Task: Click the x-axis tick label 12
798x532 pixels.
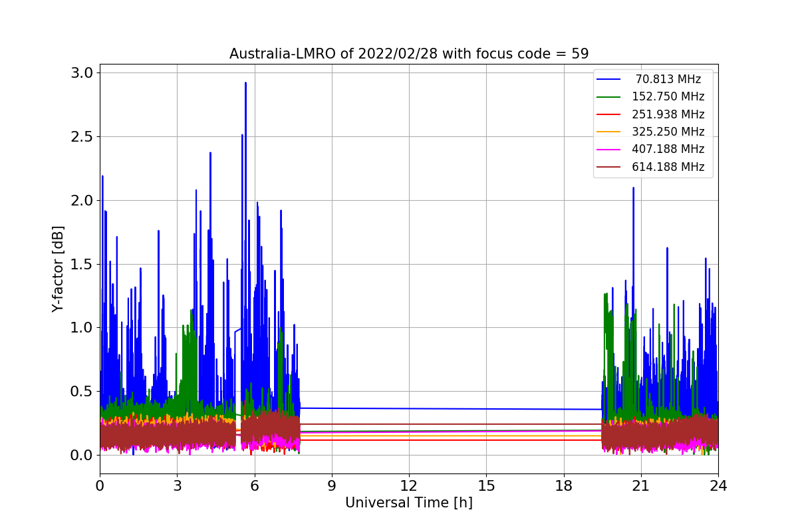Action: point(409,486)
